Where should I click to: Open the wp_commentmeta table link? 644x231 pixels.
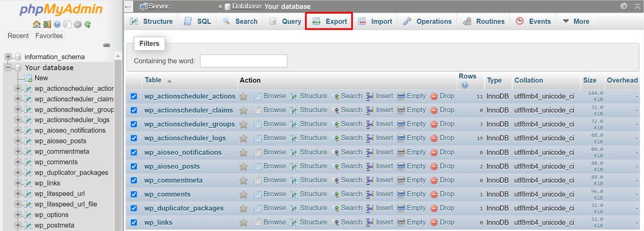point(174,181)
